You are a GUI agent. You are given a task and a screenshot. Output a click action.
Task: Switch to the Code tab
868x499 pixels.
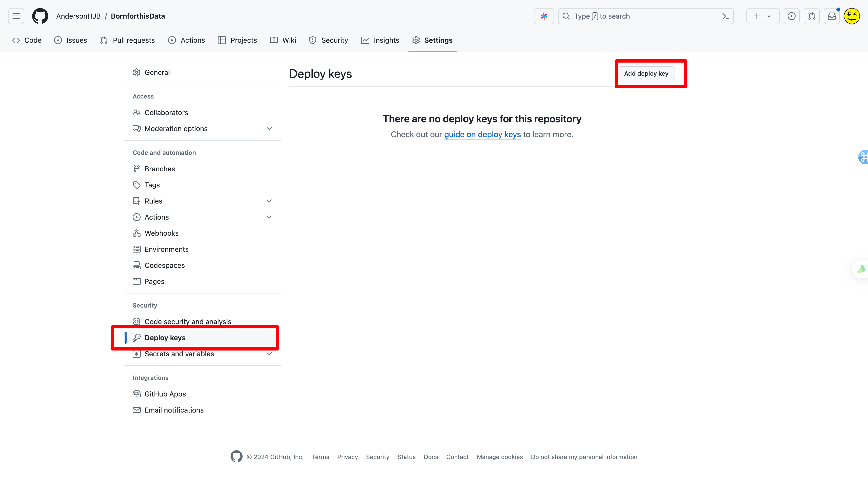(27, 40)
